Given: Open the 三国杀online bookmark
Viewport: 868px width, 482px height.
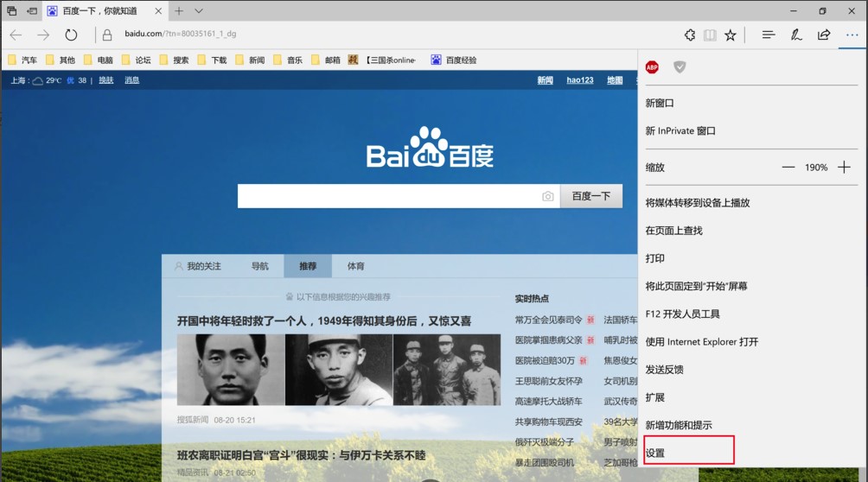Looking at the screenshot, I should point(382,60).
